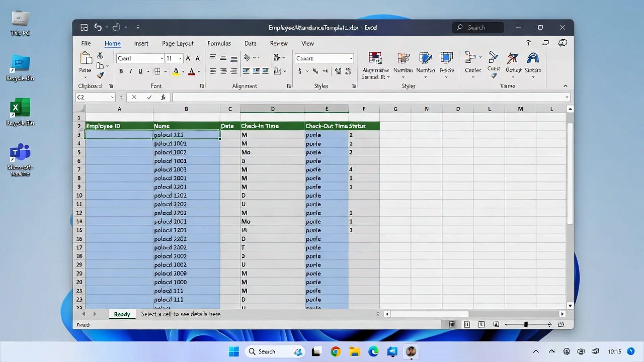Click the dollar Accounting format icon

pos(300,71)
